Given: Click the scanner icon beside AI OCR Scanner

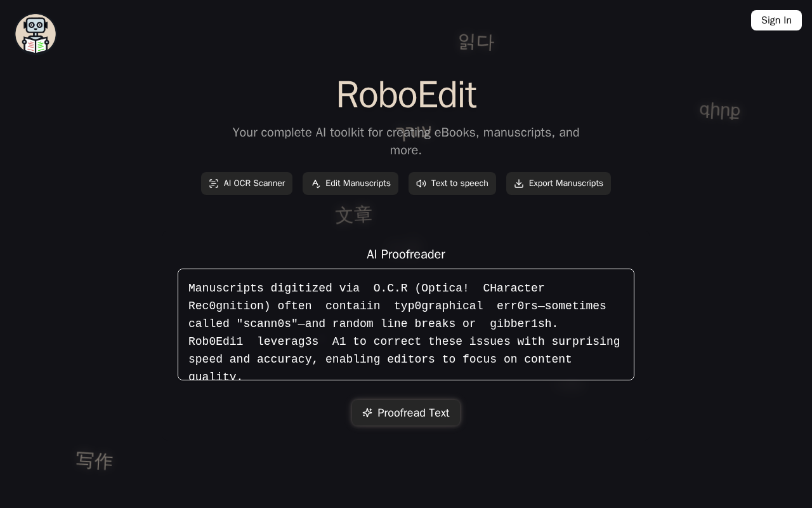Looking at the screenshot, I should pos(214,184).
